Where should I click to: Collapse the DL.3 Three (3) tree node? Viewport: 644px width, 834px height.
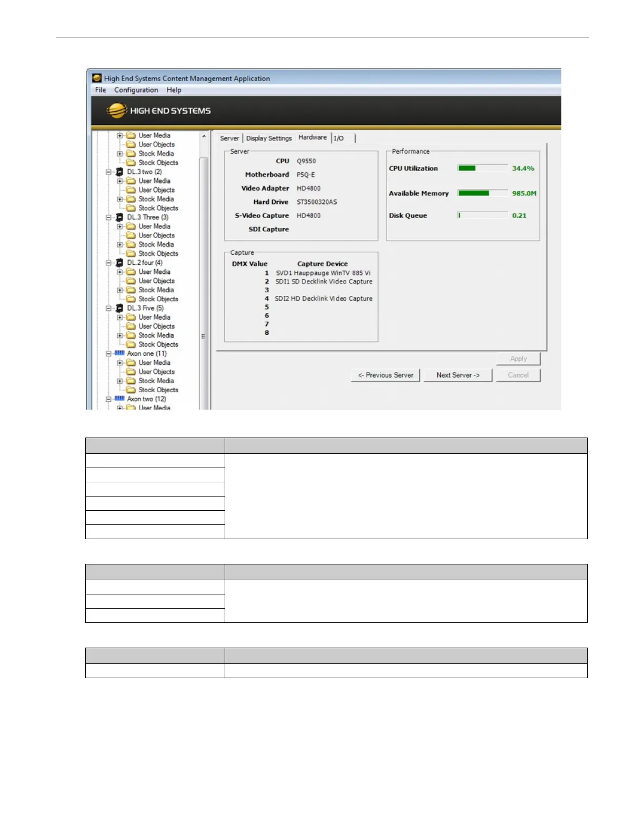(x=108, y=217)
